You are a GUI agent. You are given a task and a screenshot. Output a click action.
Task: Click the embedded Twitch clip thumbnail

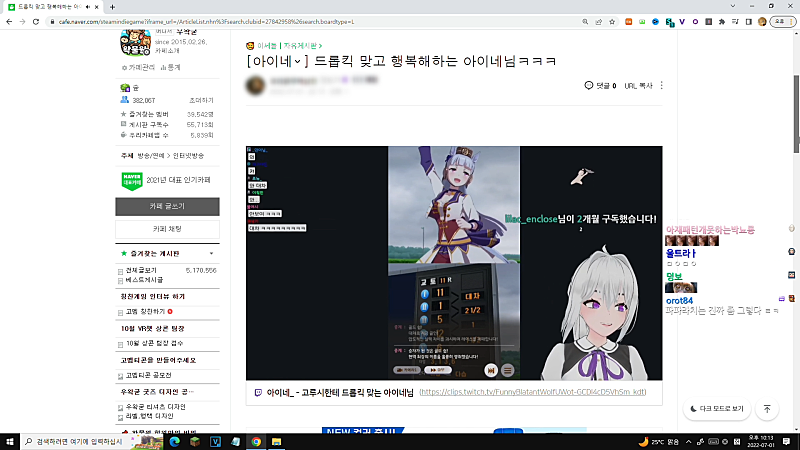[x=454, y=263]
